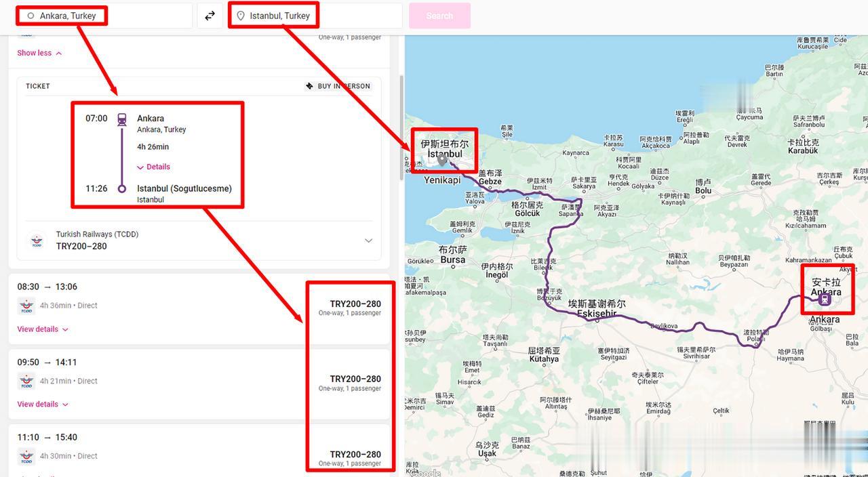Click the origin circle icon in the Ankara field
The height and width of the screenshot is (477, 868).
coord(31,16)
